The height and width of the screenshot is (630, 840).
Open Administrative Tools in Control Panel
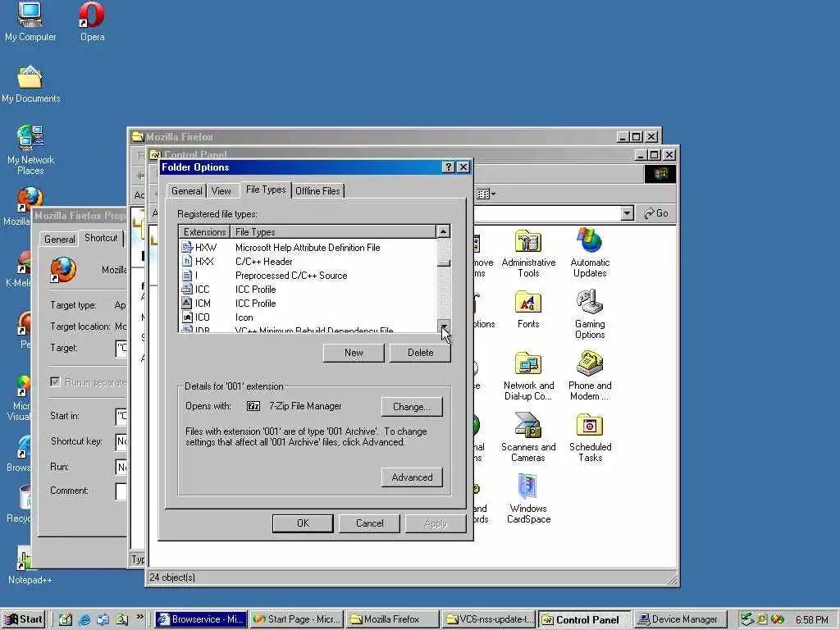[528, 253]
